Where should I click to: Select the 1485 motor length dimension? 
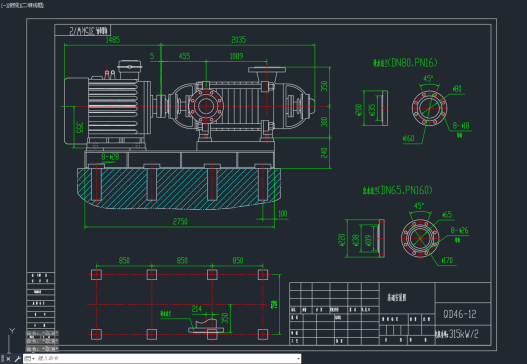113,40
